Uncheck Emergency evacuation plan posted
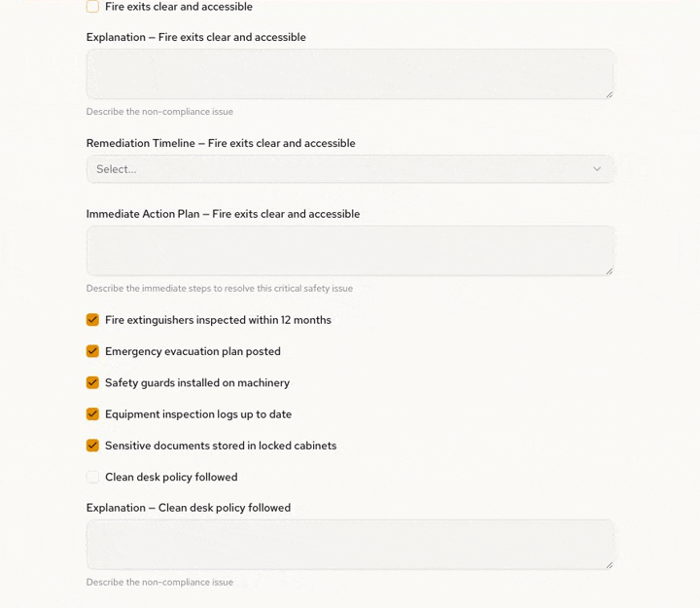The height and width of the screenshot is (608, 700). click(x=92, y=351)
